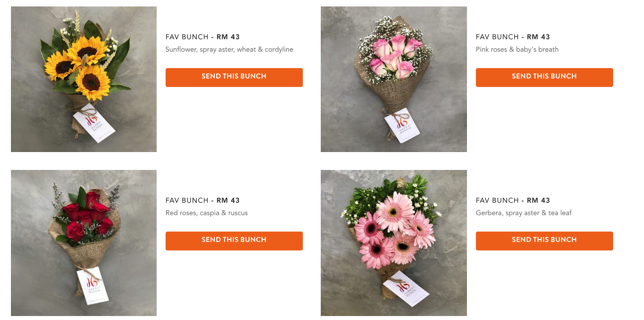Send the gerbera and tea leaf bunch
This screenshot has height=320, width=644.
click(x=545, y=241)
